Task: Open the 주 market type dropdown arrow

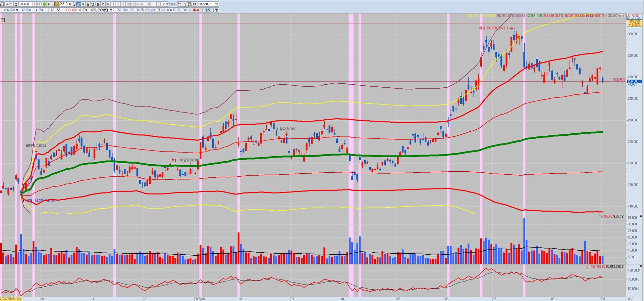Action: tap(11, 4)
